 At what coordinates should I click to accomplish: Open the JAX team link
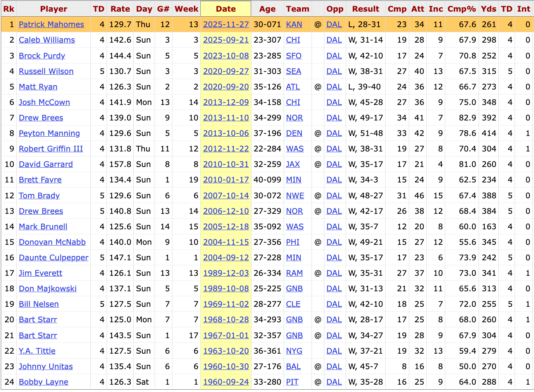point(293,164)
